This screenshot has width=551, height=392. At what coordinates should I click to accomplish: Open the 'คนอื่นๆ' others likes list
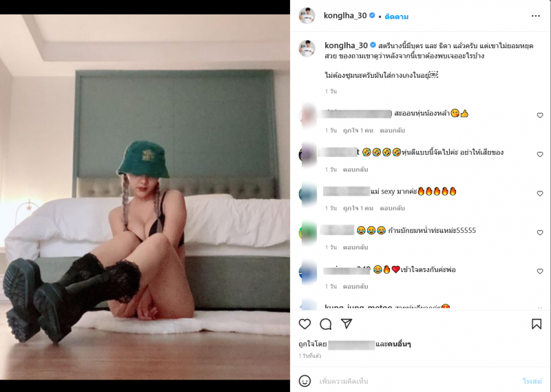399,344
